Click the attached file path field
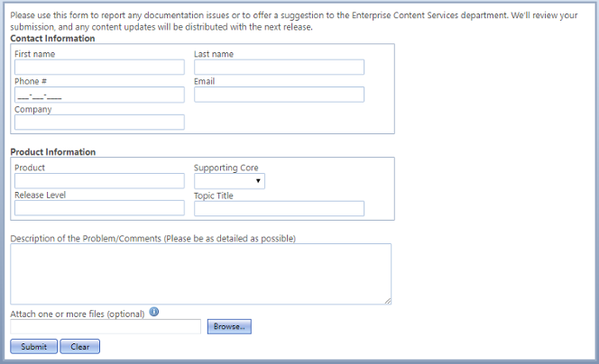Viewport: 599px width, 364px height. pos(106,326)
